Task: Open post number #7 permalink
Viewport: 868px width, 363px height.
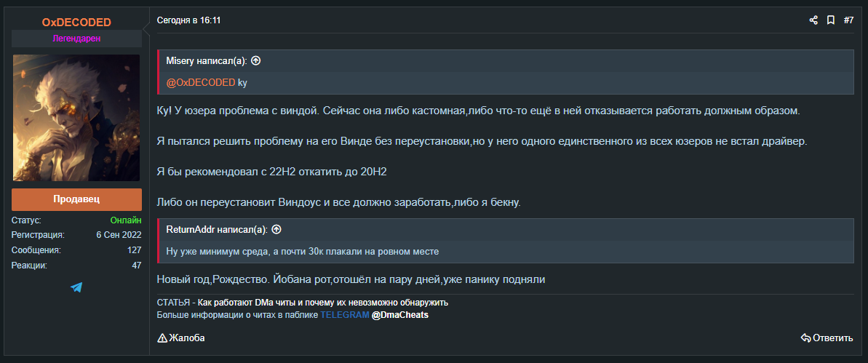Action: point(848,20)
